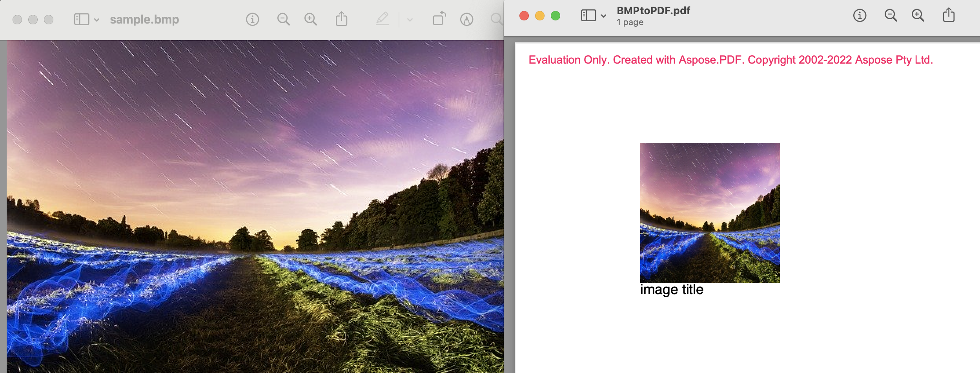
Task: Show the Info inspector for sample.bmp
Action: click(252, 18)
